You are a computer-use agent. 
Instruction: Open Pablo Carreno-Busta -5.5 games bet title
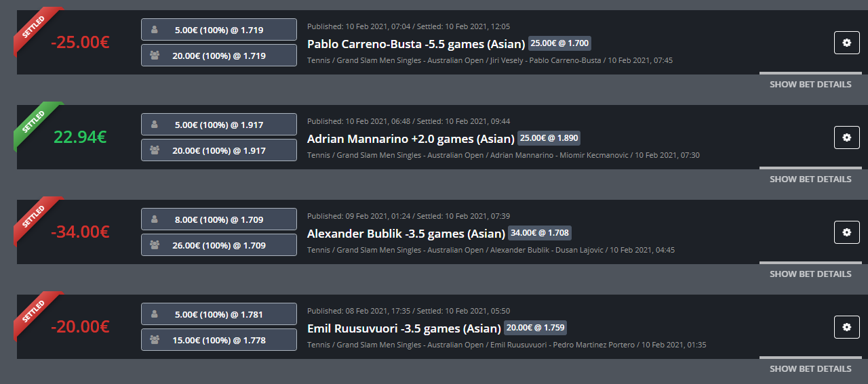click(x=416, y=44)
